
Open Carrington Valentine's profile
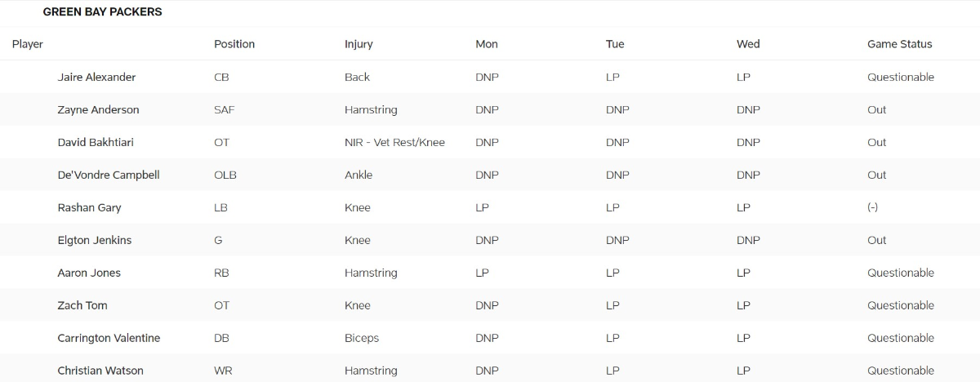[x=109, y=338]
